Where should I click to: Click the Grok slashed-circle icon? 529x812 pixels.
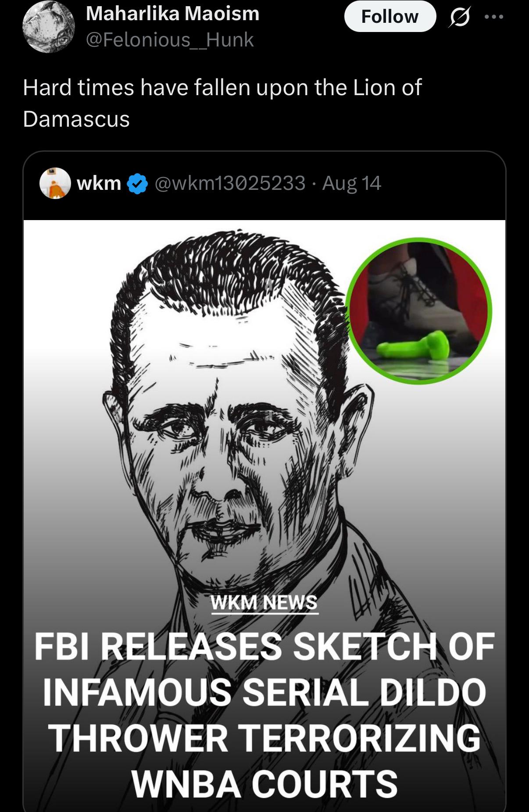point(459,18)
